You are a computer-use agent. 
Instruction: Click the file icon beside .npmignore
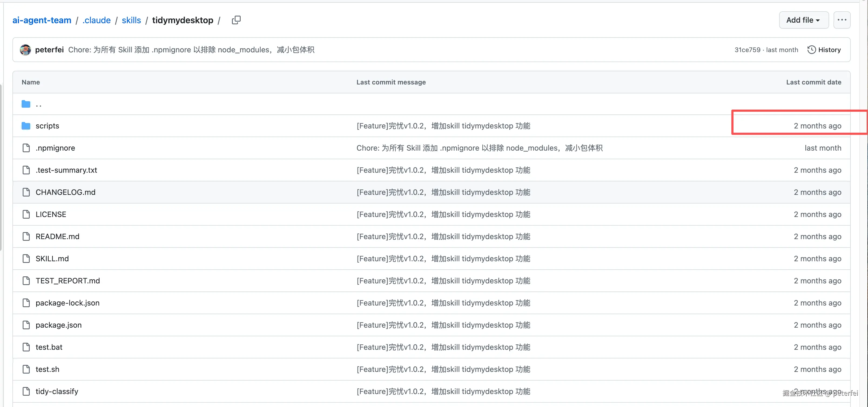(26, 148)
